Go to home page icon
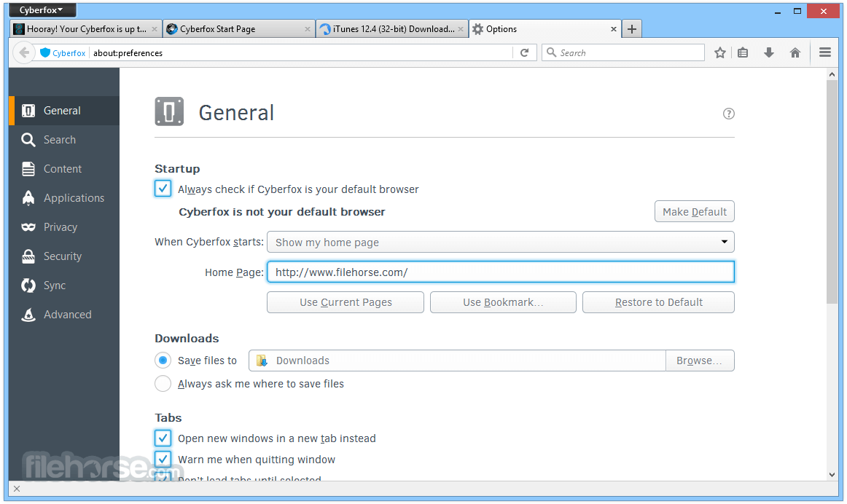 click(795, 53)
